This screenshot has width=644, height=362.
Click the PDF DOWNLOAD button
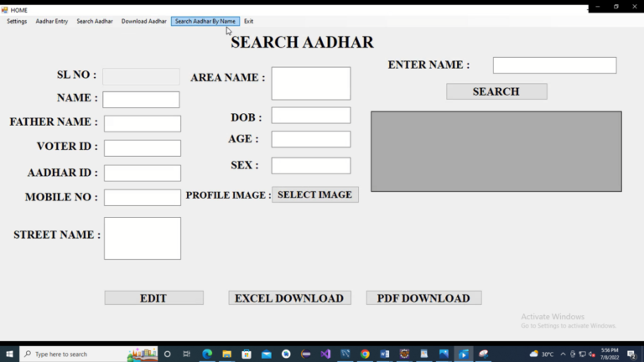pyautogui.click(x=423, y=298)
